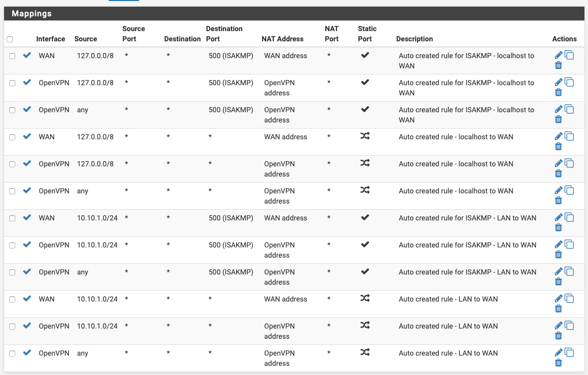The width and height of the screenshot is (588, 375).
Task: Delete WAN 127.0.0.0/8 non-ISAKMP localhost rule
Action: [558, 146]
